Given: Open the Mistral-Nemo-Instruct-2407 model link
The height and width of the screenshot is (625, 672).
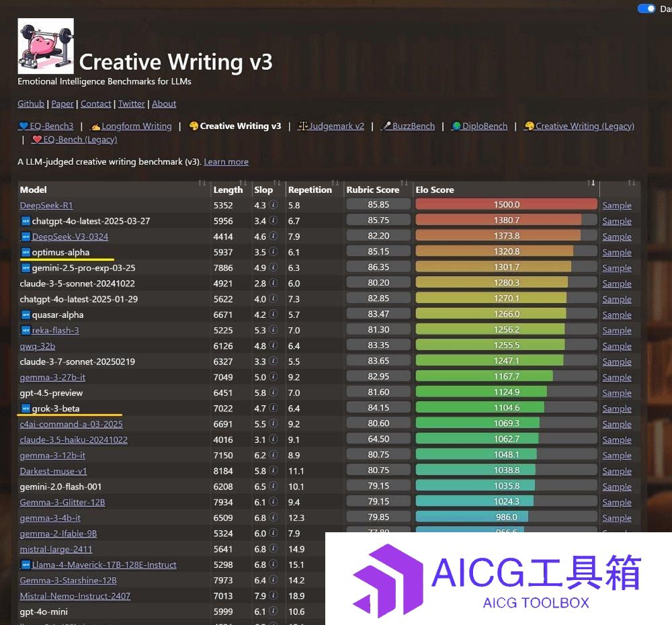Looking at the screenshot, I should pyautogui.click(x=75, y=596).
